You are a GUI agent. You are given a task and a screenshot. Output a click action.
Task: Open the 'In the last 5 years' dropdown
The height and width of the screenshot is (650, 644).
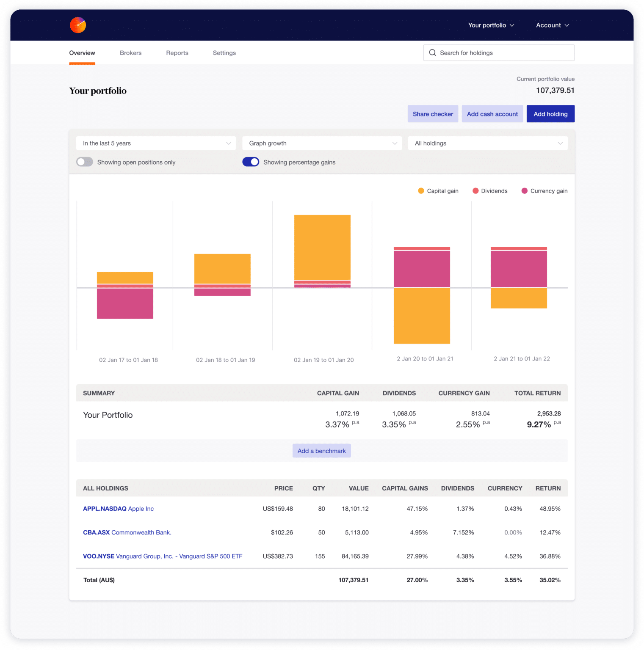pos(155,143)
